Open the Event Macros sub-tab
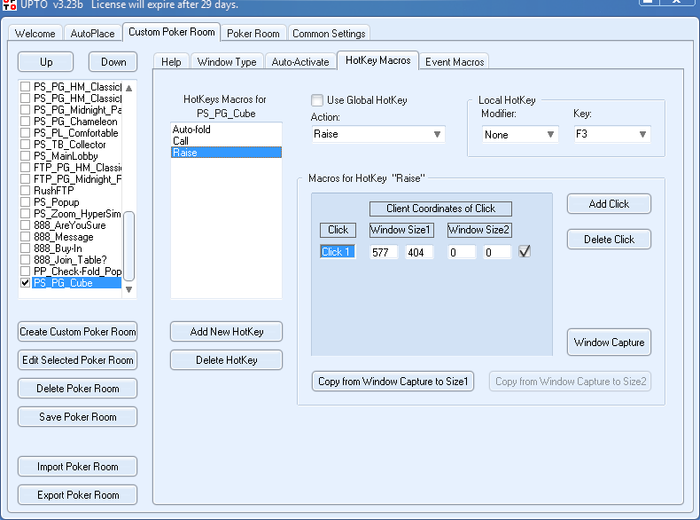The width and height of the screenshot is (700, 520). [454, 62]
